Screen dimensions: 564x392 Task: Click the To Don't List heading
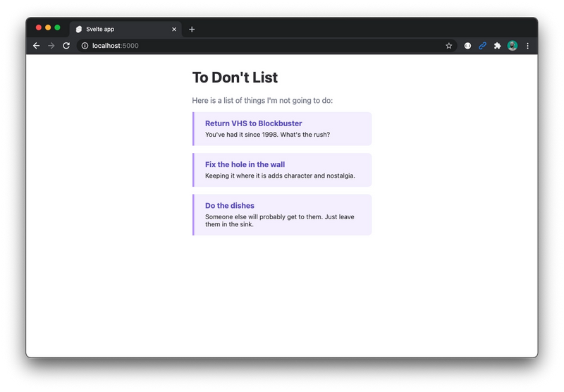[235, 78]
